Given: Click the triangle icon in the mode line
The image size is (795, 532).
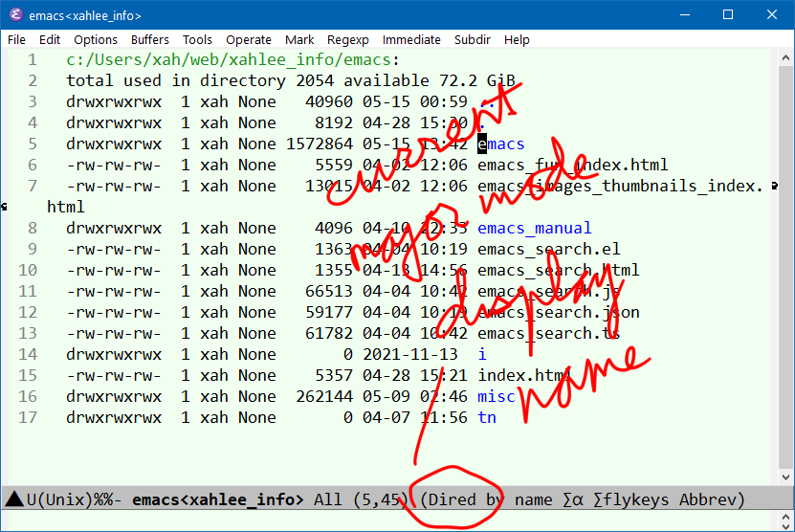Looking at the screenshot, I should point(14,499).
